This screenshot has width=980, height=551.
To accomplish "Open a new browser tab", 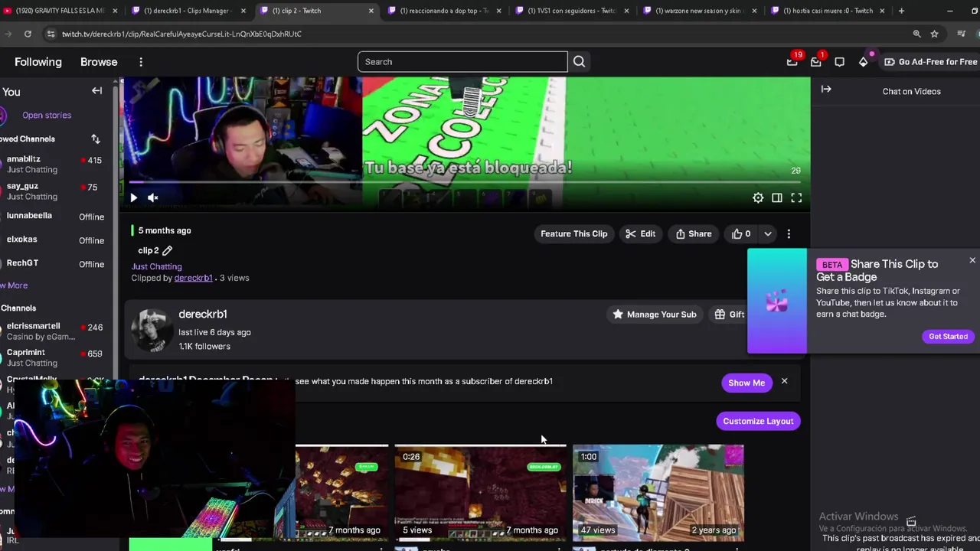I will point(901,11).
